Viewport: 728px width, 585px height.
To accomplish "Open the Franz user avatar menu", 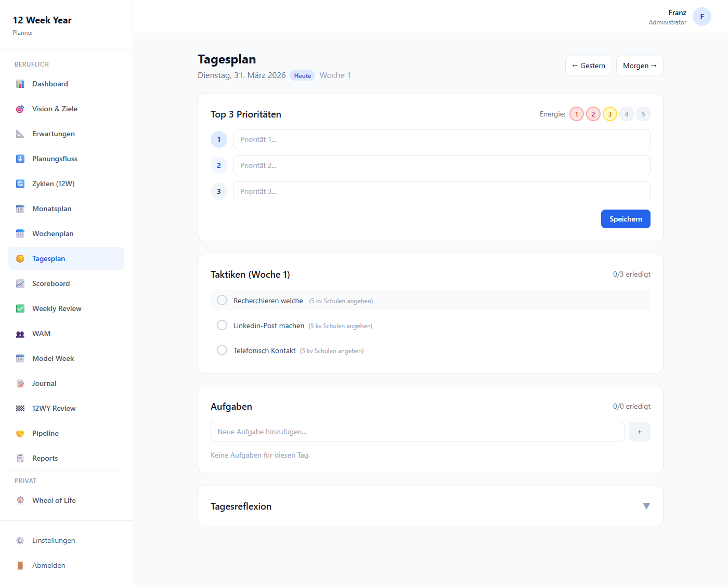I will pyautogui.click(x=701, y=17).
